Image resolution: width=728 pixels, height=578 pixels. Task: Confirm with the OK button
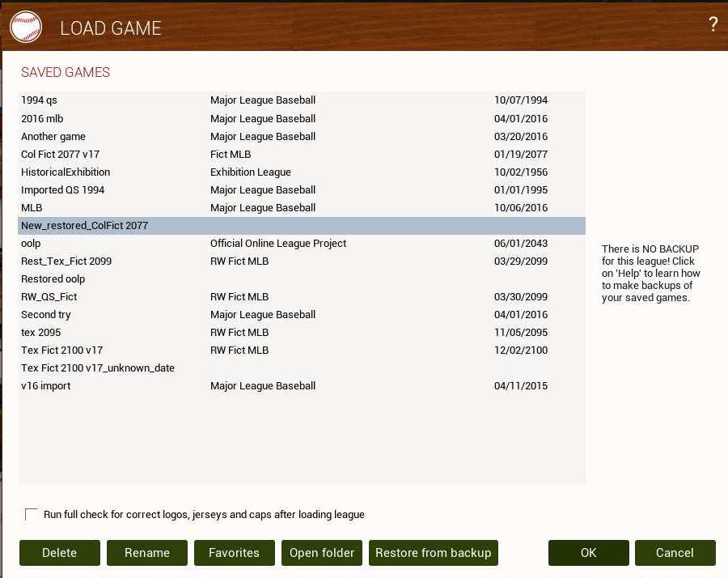click(588, 553)
